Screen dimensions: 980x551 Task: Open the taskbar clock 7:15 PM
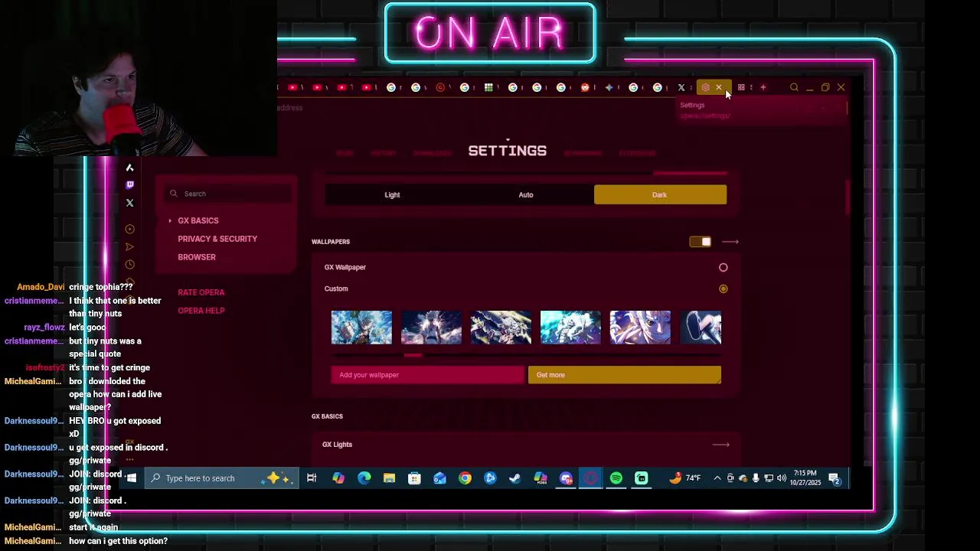tap(807, 478)
